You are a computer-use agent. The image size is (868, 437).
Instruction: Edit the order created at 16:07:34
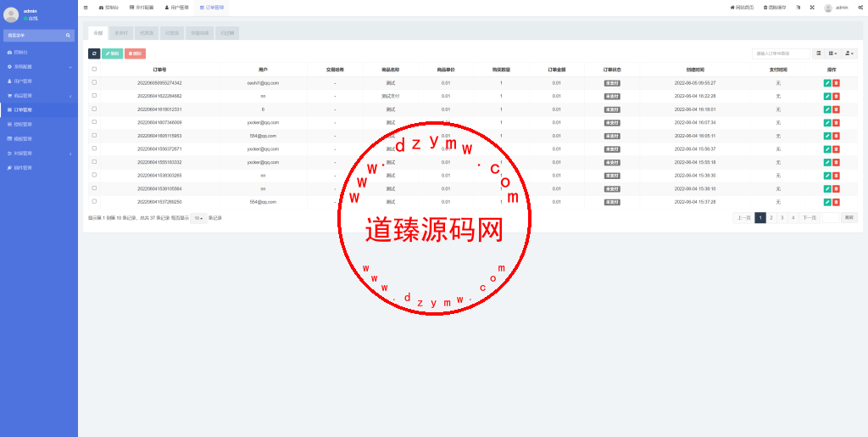(827, 123)
